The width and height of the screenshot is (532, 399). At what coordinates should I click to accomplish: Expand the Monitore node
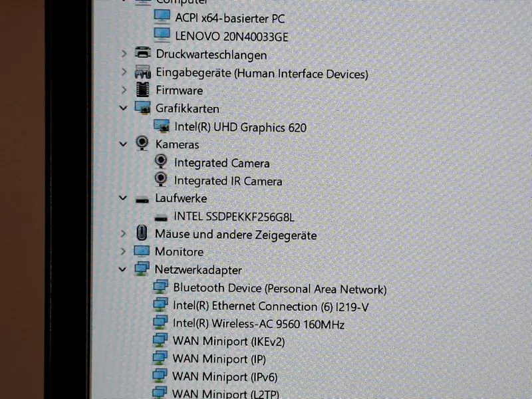[x=123, y=251]
